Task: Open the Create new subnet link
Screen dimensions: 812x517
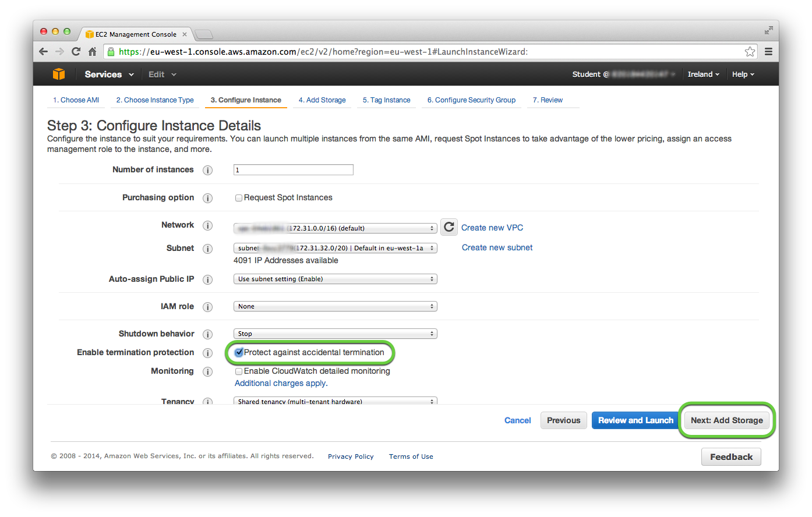Action: (497, 247)
